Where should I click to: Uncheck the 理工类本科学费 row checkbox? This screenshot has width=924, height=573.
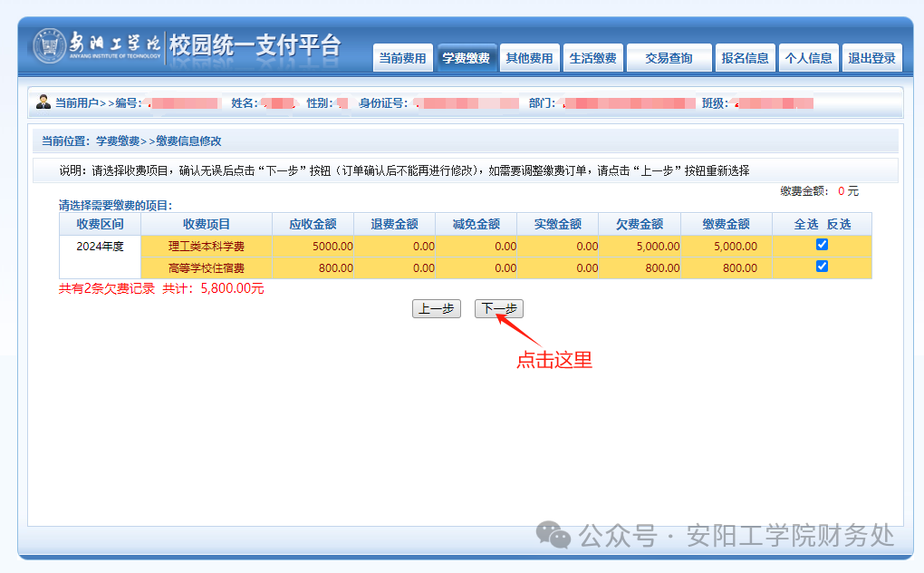[822, 245]
